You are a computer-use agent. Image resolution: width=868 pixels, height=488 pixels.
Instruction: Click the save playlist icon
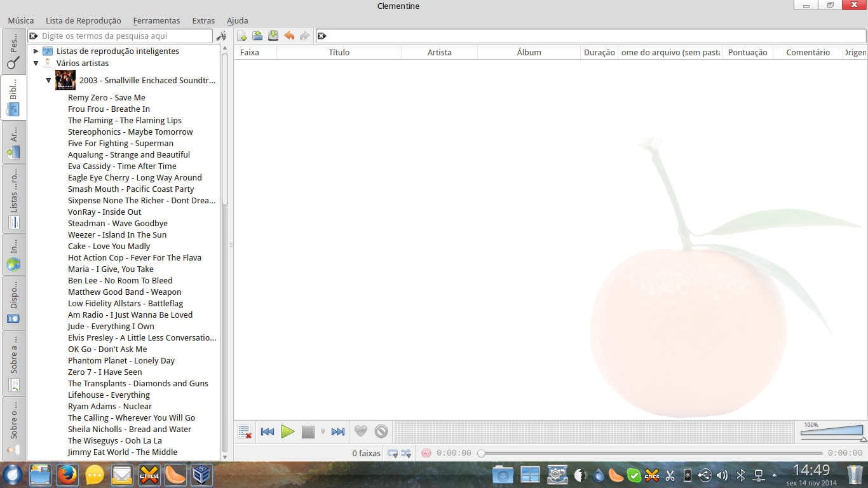tap(273, 36)
